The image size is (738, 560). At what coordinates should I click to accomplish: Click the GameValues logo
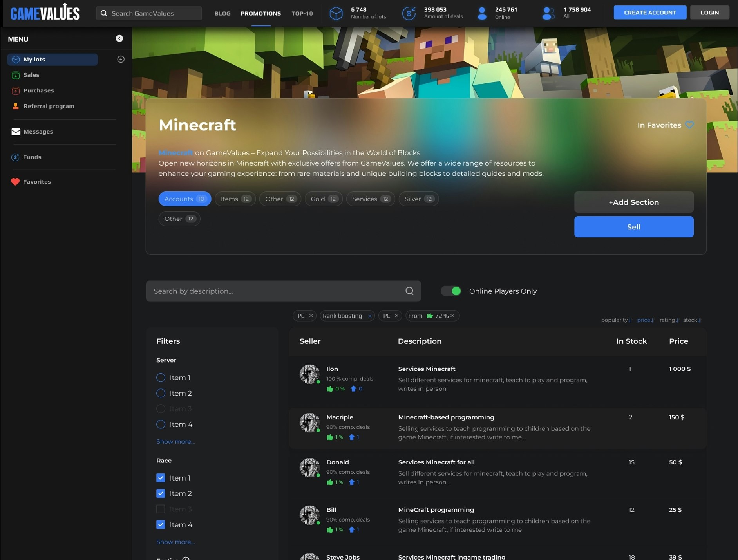(45, 12)
